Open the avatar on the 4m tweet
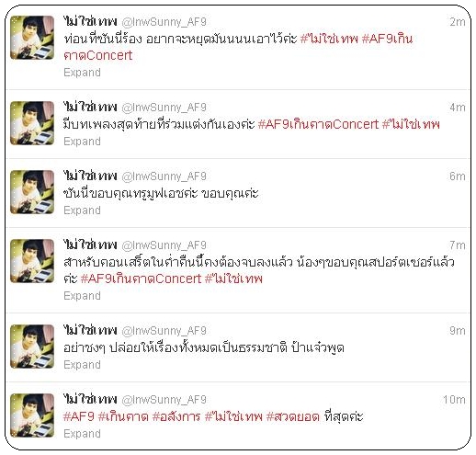 [x=32, y=123]
